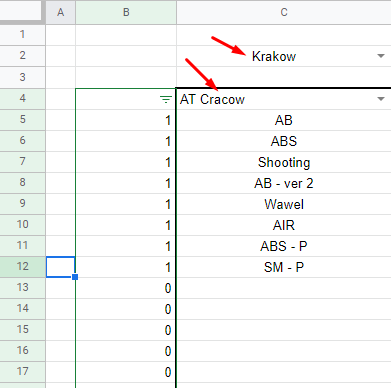Select row 15 header
This screenshot has width=391, height=388.
coord(22,330)
